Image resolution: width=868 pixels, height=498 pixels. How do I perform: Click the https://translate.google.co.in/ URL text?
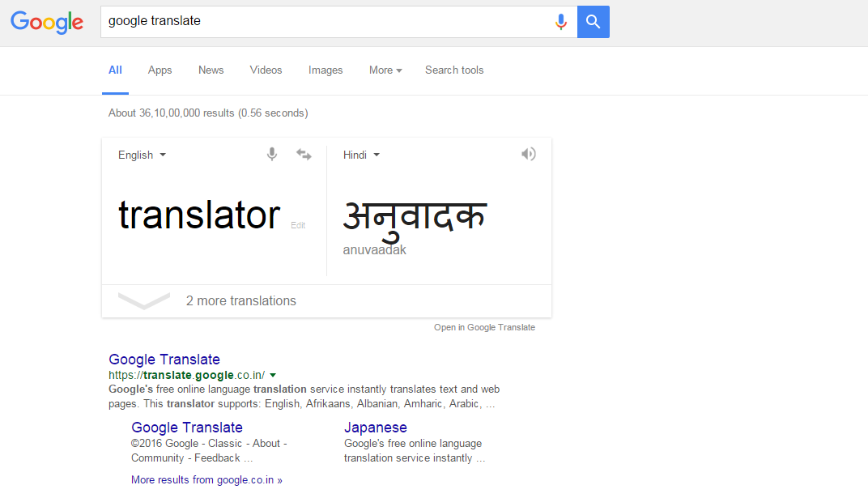pos(186,375)
